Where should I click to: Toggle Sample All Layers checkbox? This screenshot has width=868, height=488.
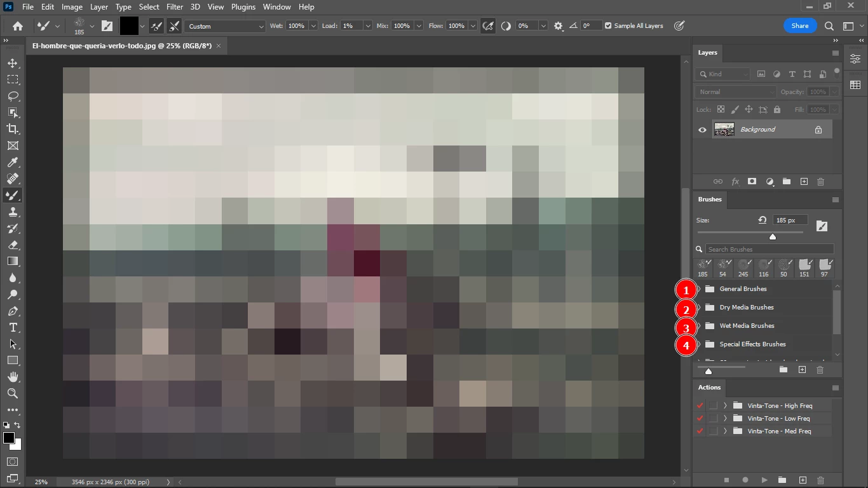click(x=609, y=26)
